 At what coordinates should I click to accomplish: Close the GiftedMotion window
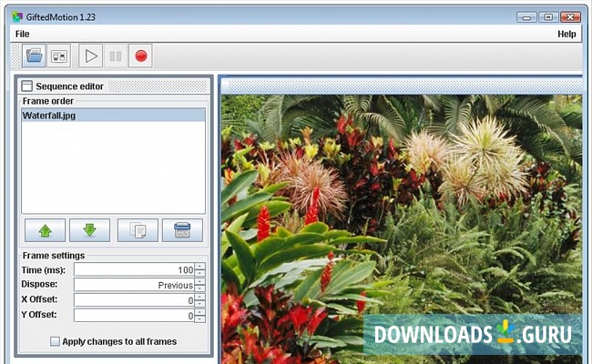coord(570,17)
